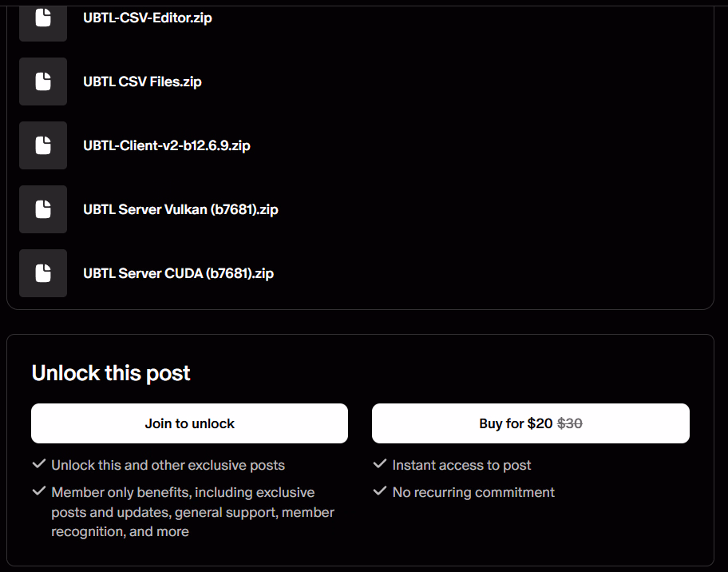Click the file icon beside UBTL-CSV-Editor.zip

point(43,18)
